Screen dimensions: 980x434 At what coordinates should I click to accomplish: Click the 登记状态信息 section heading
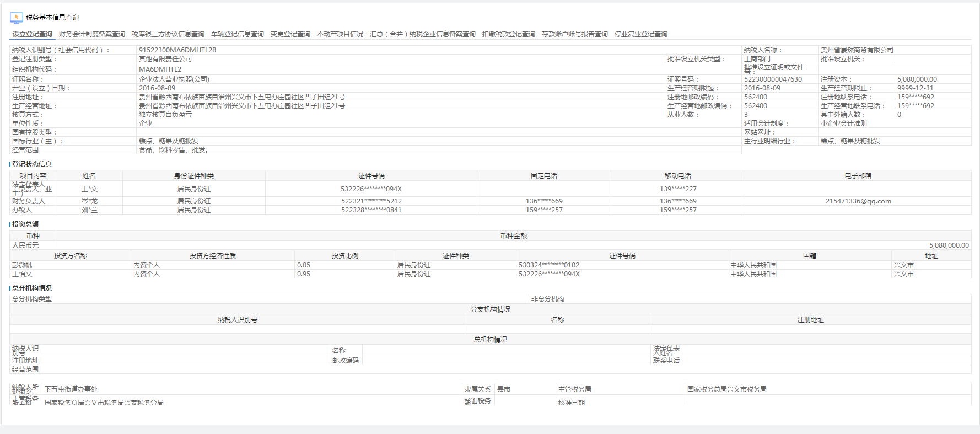[x=32, y=164]
